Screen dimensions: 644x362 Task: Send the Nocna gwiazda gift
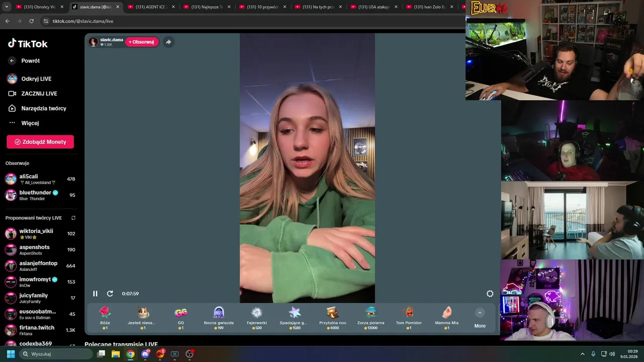pos(219,318)
